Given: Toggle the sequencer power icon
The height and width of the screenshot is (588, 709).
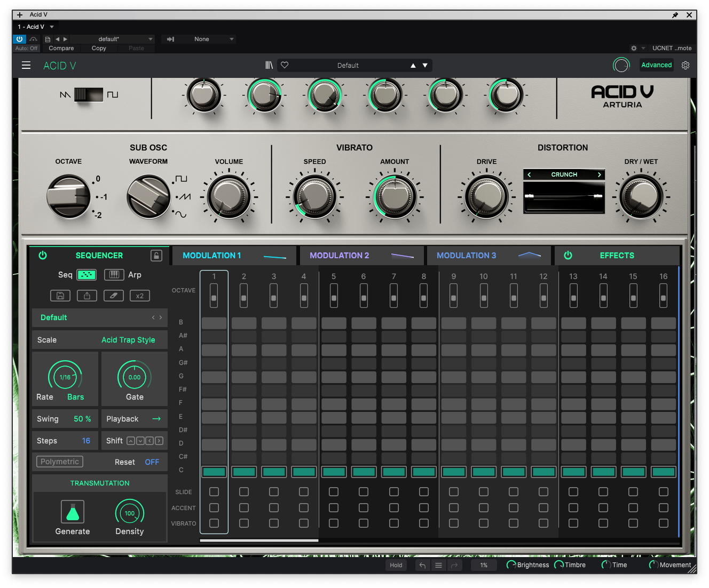Looking at the screenshot, I should [43, 255].
